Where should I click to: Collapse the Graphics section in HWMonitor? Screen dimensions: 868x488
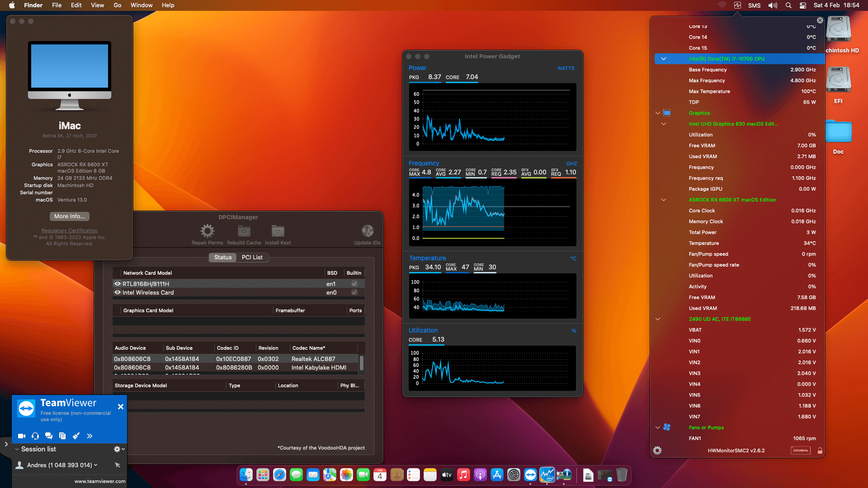pyautogui.click(x=658, y=113)
